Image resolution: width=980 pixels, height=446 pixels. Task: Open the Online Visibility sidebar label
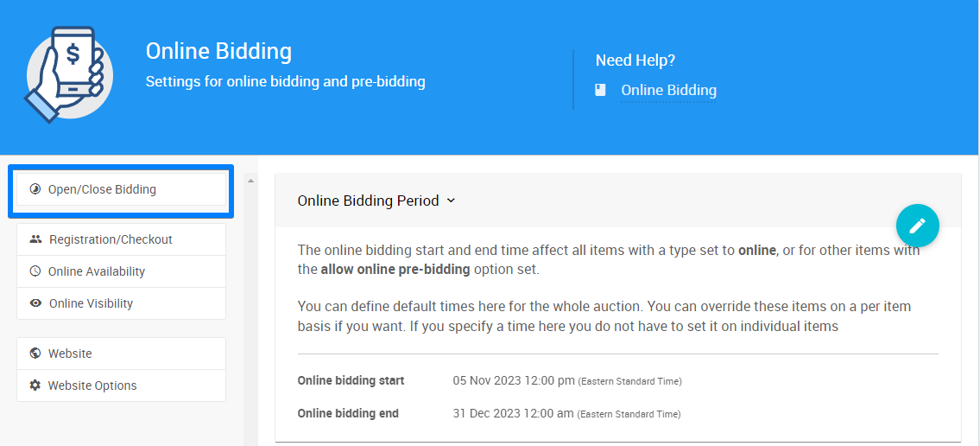click(91, 303)
